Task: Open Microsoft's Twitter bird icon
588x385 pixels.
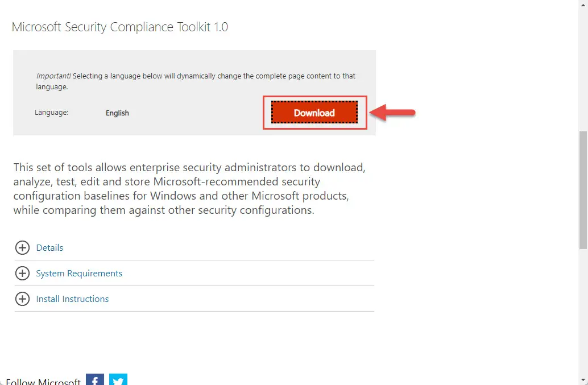Action: [x=118, y=379]
